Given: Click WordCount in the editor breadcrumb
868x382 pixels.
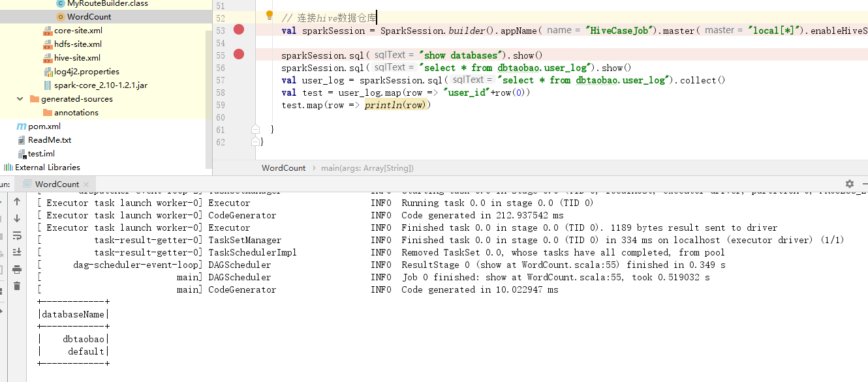Looking at the screenshot, I should tap(283, 168).
